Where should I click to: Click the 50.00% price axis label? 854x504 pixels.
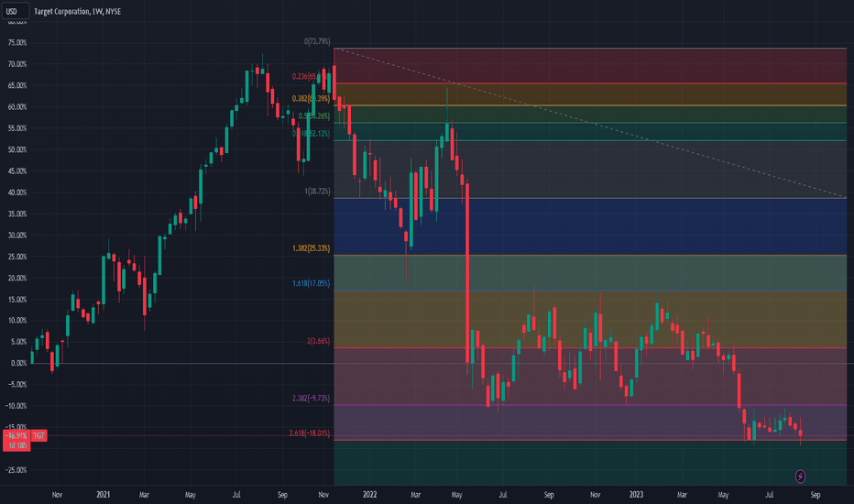pyautogui.click(x=17, y=150)
